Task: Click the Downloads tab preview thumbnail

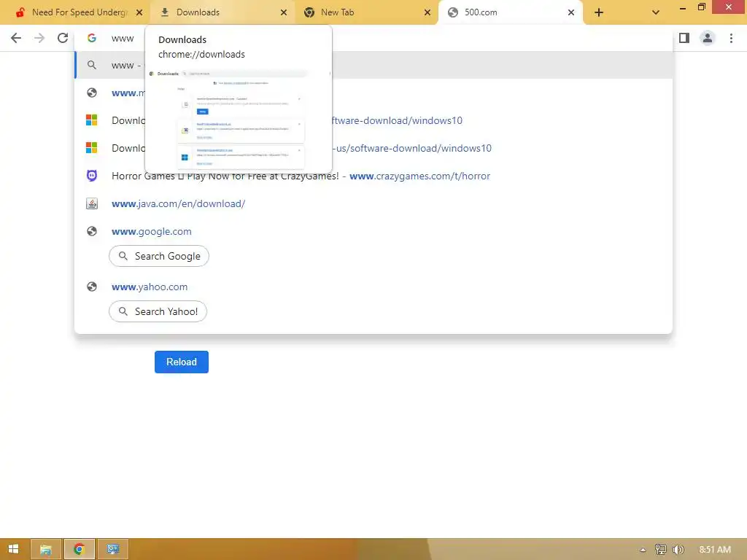Action: click(x=239, y=119)
